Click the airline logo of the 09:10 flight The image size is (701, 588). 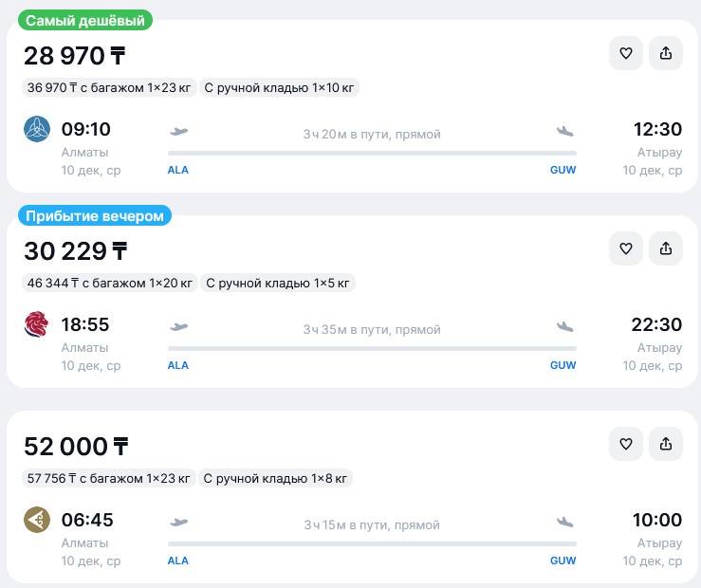37,129
